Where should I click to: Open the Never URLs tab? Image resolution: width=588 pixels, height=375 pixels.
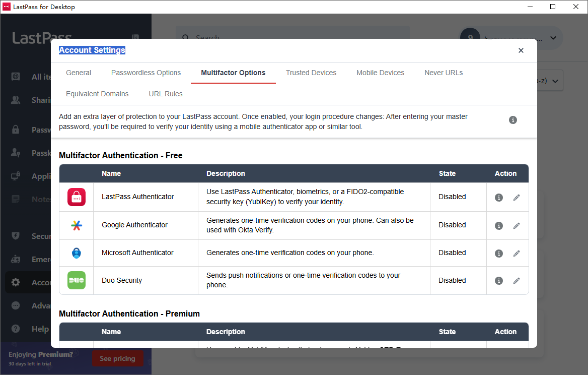point(444,73)
